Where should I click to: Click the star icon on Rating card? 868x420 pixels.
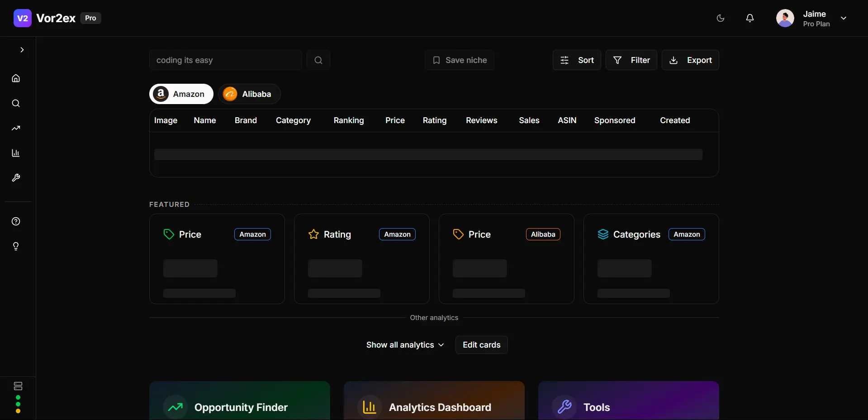point(313,234)
